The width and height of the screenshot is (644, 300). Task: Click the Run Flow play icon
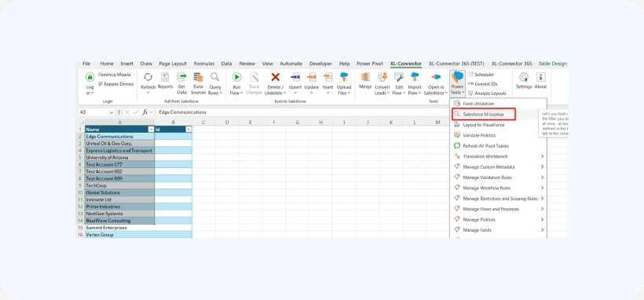236,77
